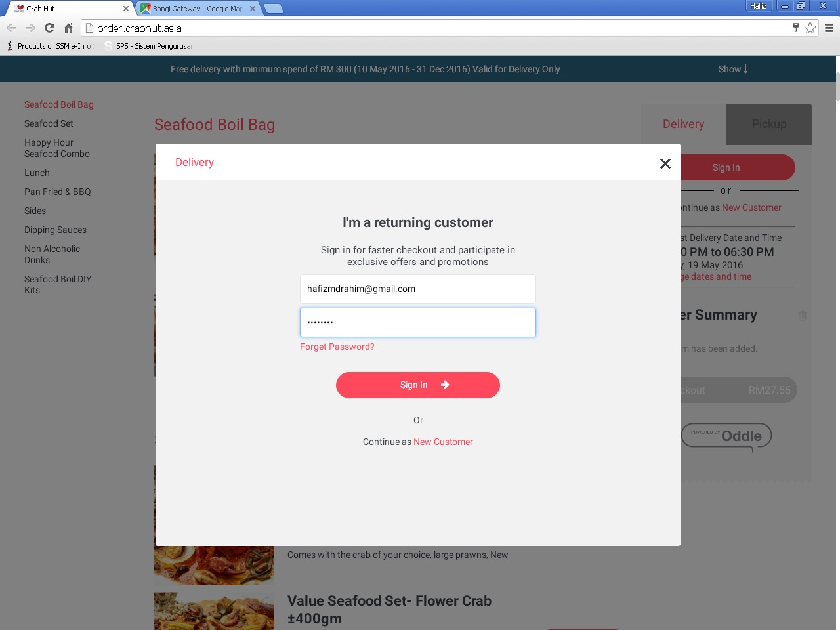Screen dimensions: 840x630
Task: Click the browser back arrow
Action: coord(11,28)
